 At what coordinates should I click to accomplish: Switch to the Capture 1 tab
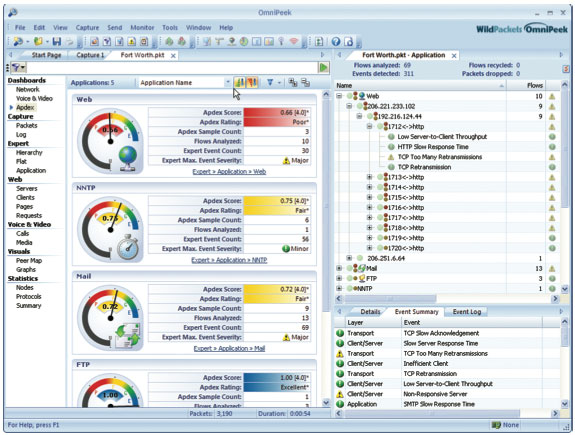[90, 55]
